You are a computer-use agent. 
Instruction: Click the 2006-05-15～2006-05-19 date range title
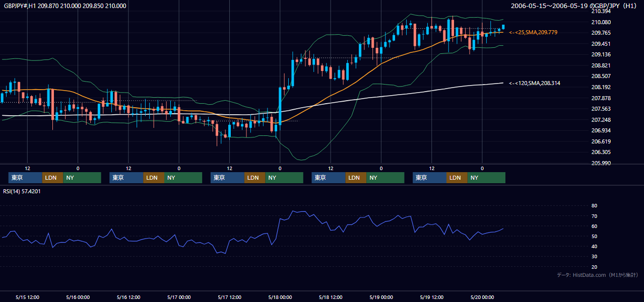(574, 6)
